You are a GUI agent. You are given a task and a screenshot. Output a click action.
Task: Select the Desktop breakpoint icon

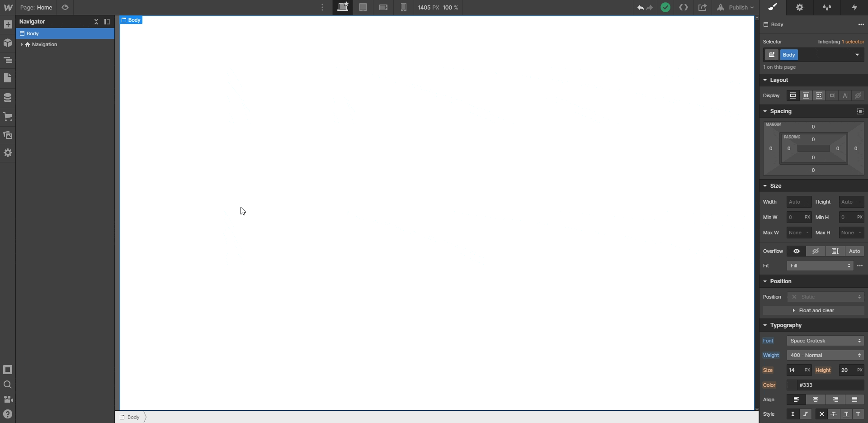click(x=343, y=7)
